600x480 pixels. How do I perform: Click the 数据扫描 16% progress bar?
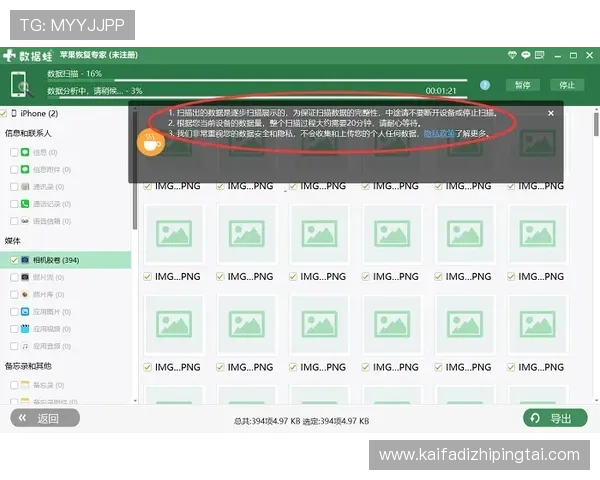click(x=257, y=80)
